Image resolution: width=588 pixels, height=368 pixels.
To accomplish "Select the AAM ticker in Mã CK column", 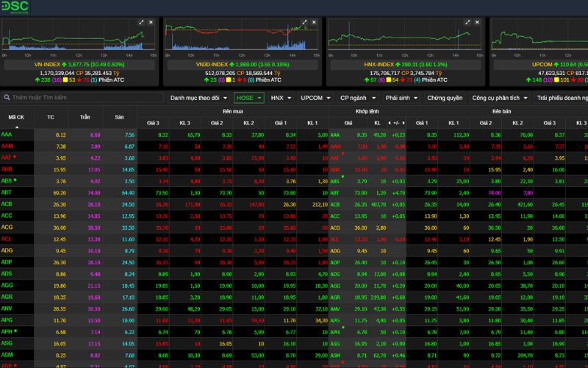I will (7, 146).
